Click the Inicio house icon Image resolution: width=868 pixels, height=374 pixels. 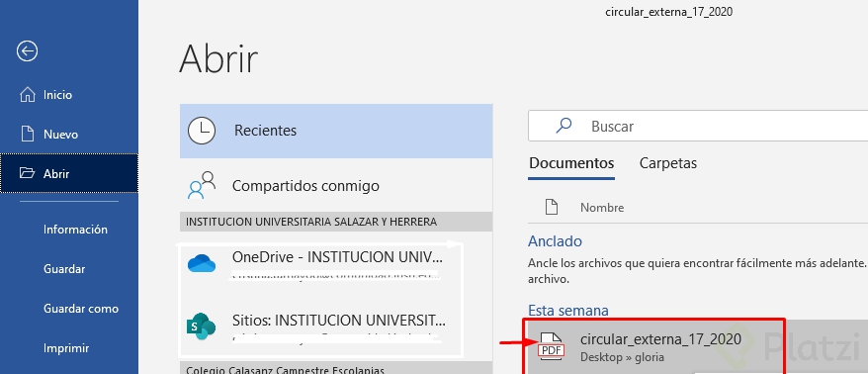coord(27,95)
